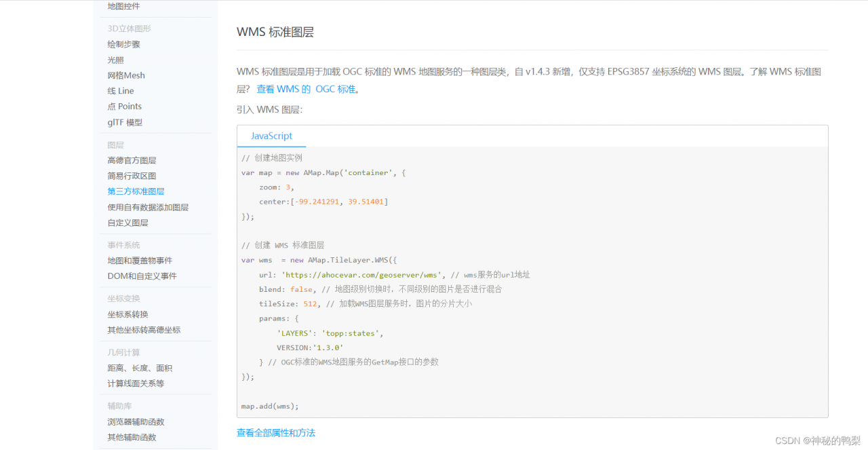Open 其他坐标转高德坐标 page
The image size is (868, 450).
pos(144,330)
